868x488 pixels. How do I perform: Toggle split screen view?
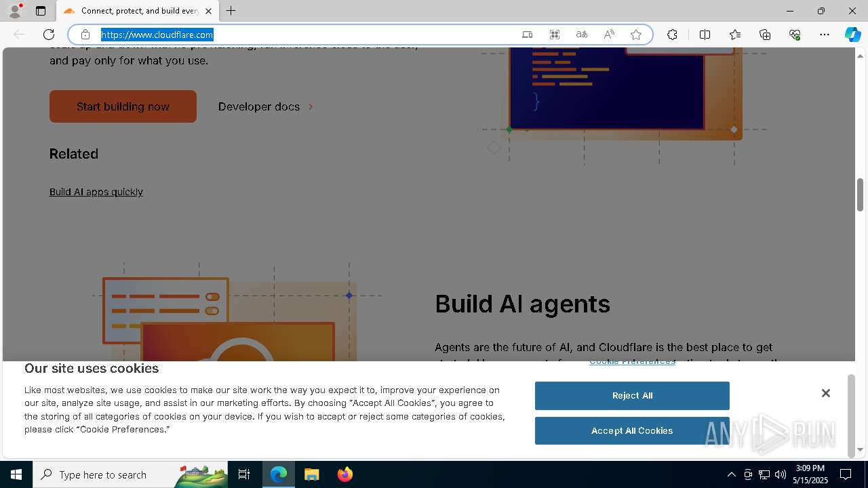tap(705, 35)
